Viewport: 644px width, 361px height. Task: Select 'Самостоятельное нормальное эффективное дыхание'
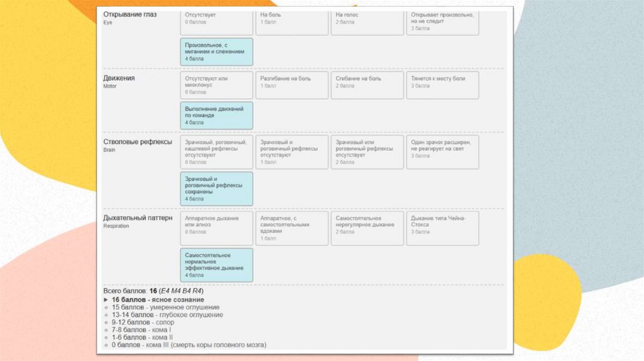tap(216, 265)
